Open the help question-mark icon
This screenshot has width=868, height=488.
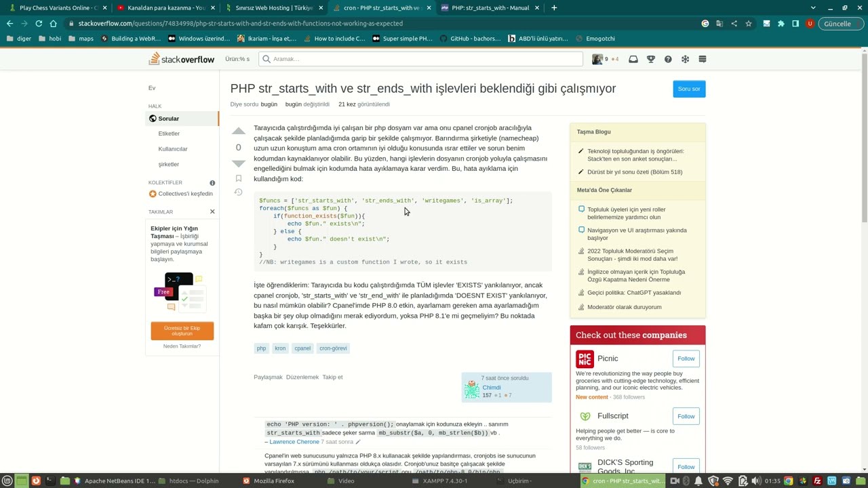point(668,59)
